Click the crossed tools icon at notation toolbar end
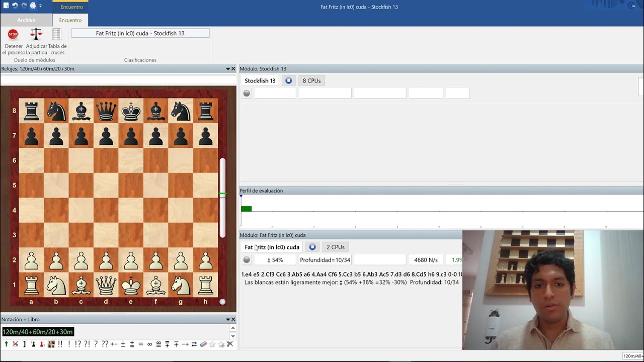 [x=230, y=344]
